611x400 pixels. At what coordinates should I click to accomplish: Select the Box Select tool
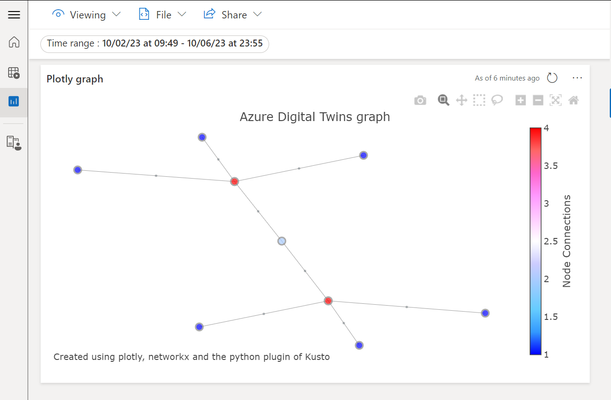(479, 100)
